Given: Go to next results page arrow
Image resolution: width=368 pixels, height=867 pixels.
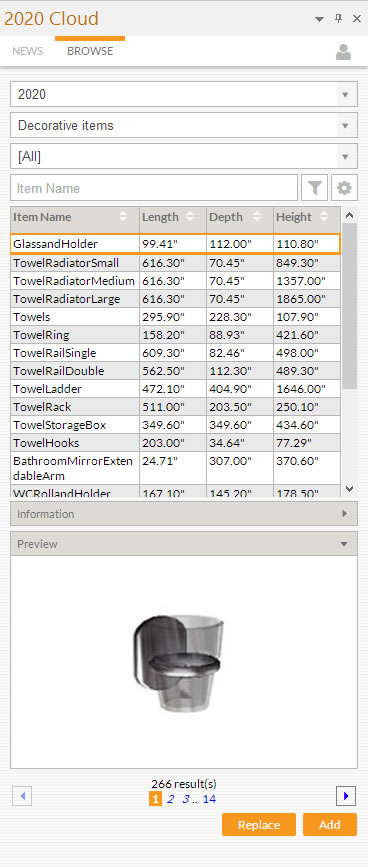Looking at the screenshot, I should tap(346, 796).
